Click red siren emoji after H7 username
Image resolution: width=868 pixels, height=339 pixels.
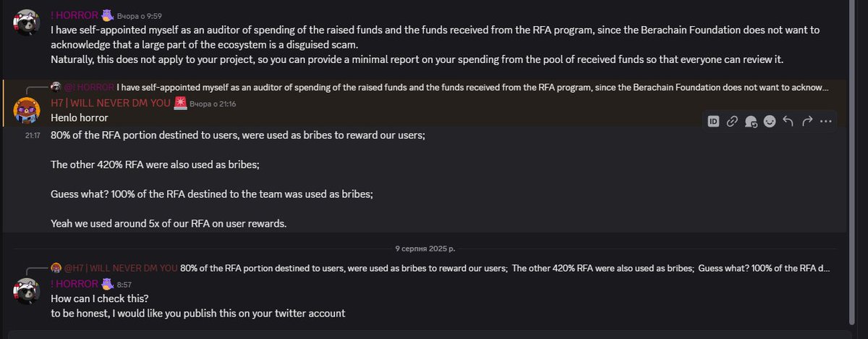[179, 103]
